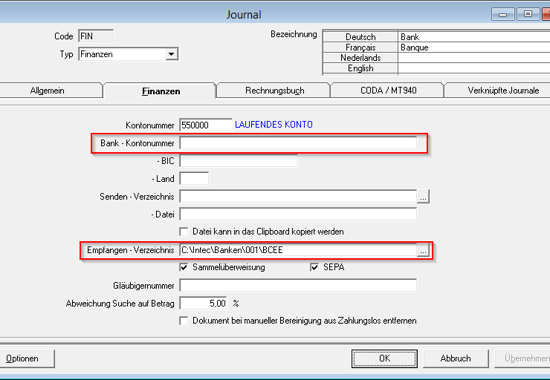Screen dimensions: 550x380
Task: Click the Typ combo box showing Finanzen
Action: 128,54
